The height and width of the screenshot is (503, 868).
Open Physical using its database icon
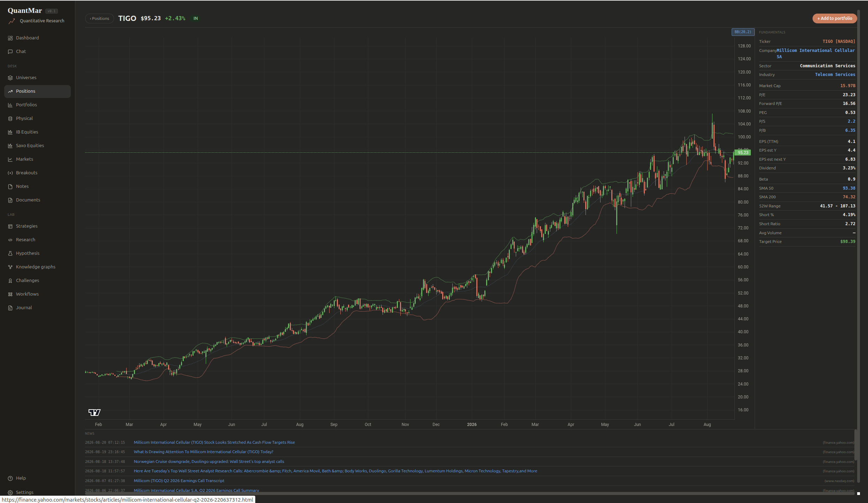click(x=10, y=119)
